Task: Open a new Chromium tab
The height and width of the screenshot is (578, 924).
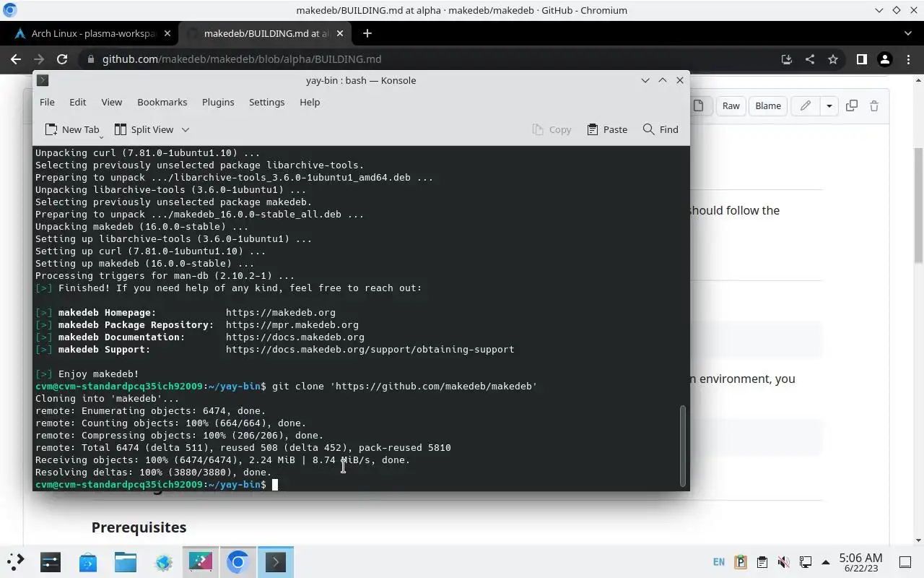Action: [367, 33]
